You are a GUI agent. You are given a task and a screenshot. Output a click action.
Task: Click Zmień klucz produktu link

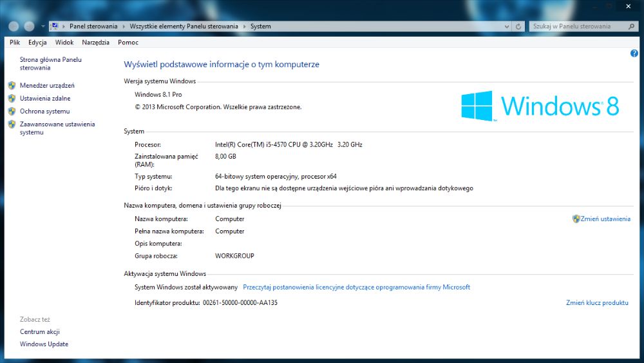597,302
